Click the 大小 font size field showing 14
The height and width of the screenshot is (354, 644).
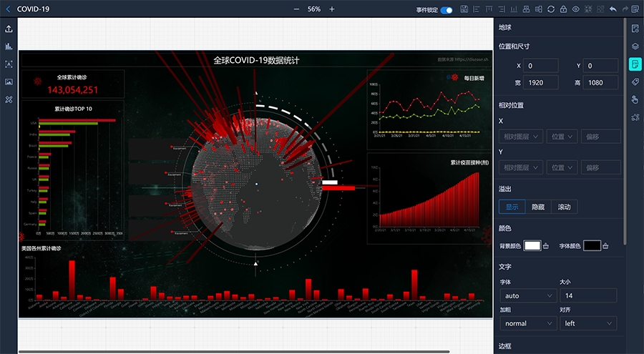588,295
